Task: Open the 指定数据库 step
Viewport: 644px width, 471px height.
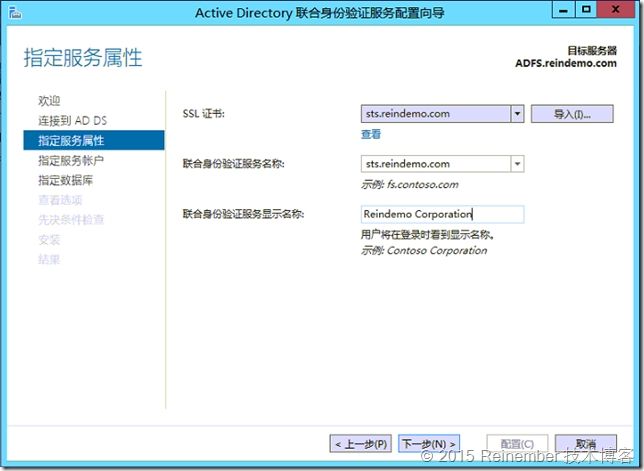Action: [x=65, y=180]
